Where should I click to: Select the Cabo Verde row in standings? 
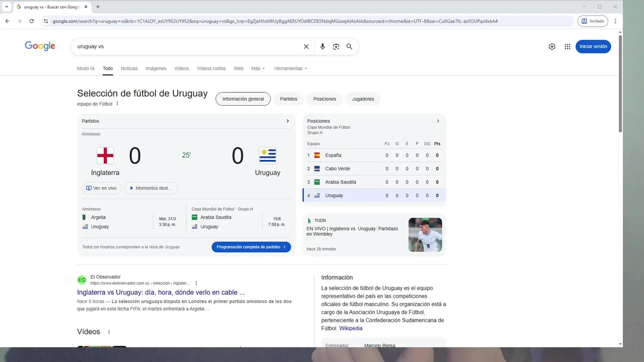(x=374, y=168)
